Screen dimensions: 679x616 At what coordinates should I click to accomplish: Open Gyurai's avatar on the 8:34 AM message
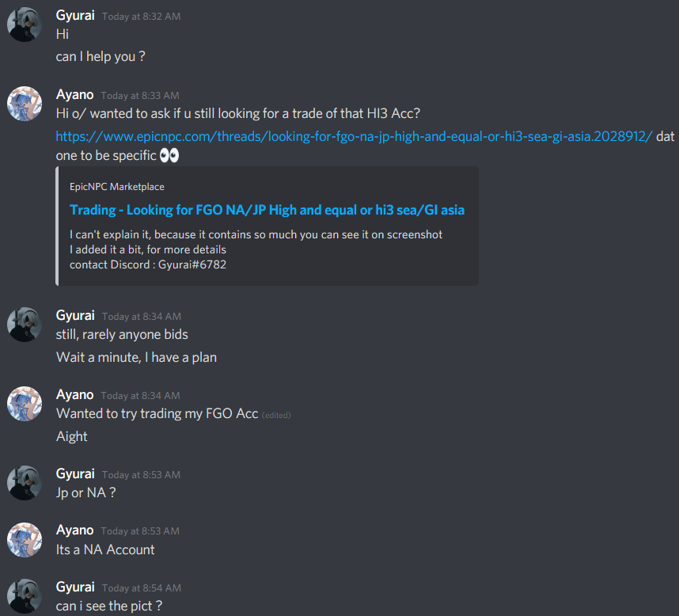pos(25,325)
